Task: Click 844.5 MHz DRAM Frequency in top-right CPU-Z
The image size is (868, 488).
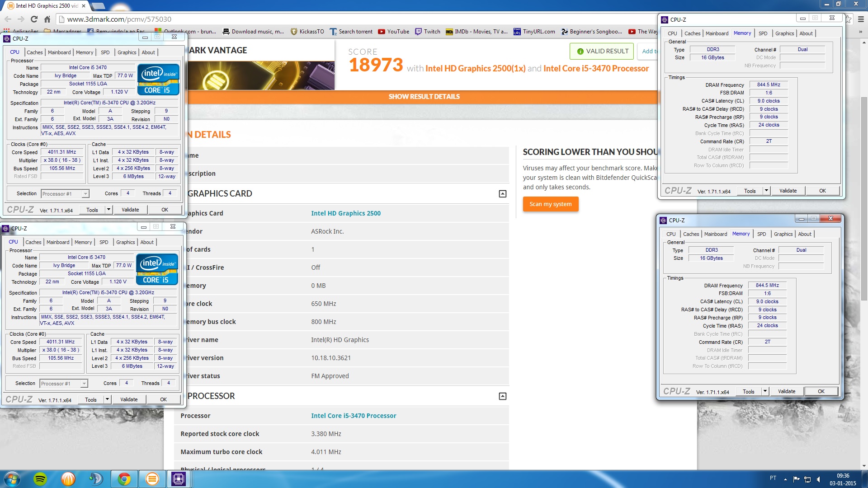Action: coord(769,84)
